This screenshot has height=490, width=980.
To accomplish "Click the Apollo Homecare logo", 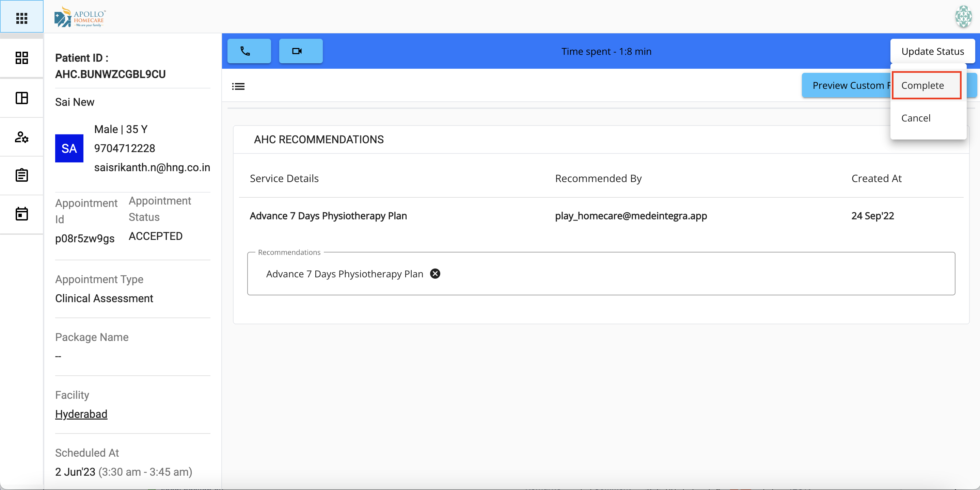I will [x=80, y=17].
